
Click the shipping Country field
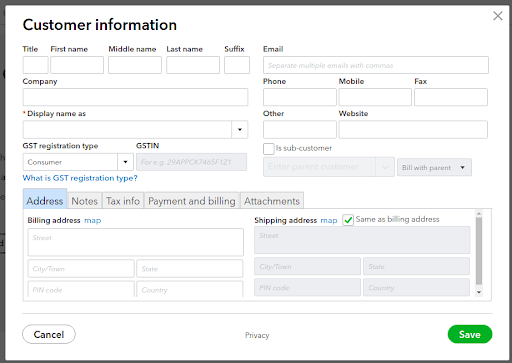tap(416, 287)
